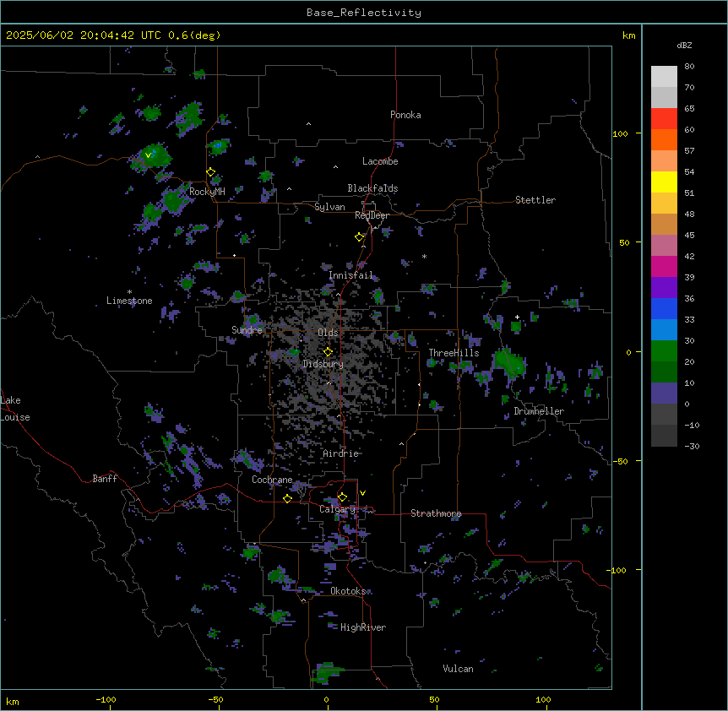The width and height of the screenshot is (728, 711).
Task: Click the green echo at the bottom near Vulcan's west
Action: point(328,672)
